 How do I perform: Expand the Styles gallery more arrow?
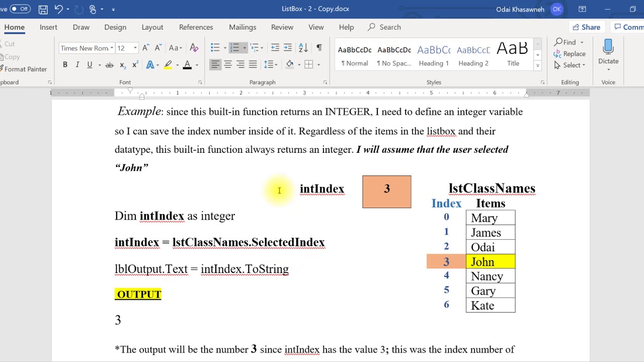(x=537, y=65)
